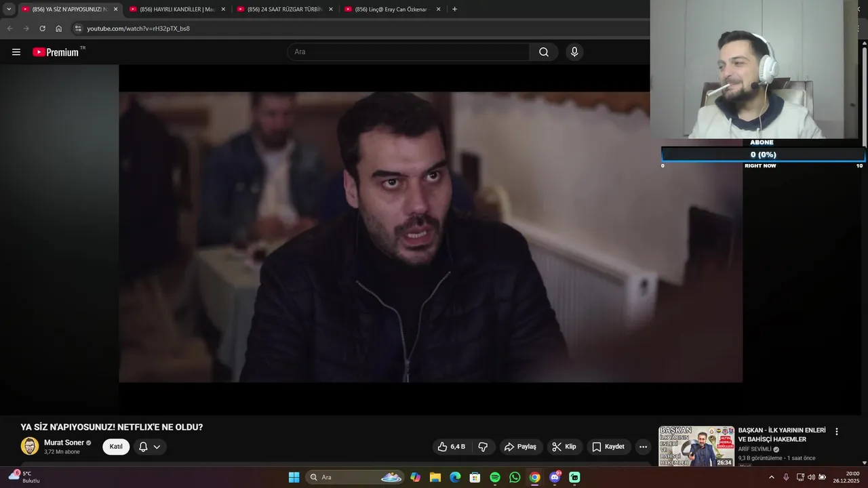The width and height of the screenshot is (868, 488).
Task: Click the youtube.com address bar URL
Action: (x=138, y=28)
